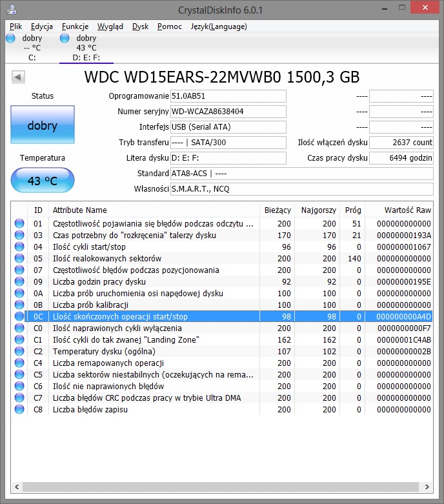
Task: Open the Wygląd menu
Action: tap(110, 26)
